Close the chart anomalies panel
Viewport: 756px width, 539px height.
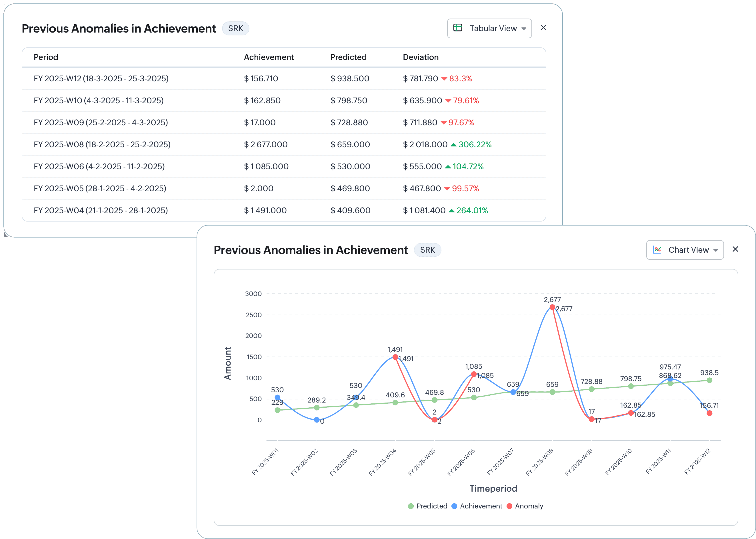click(735, 249)
